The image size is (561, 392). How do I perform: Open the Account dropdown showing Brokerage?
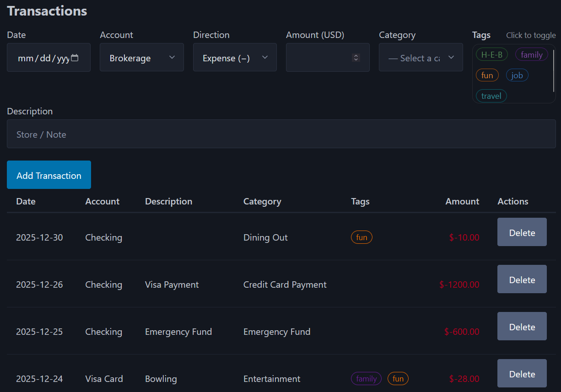pyautogui.click(x=141, y=57)
